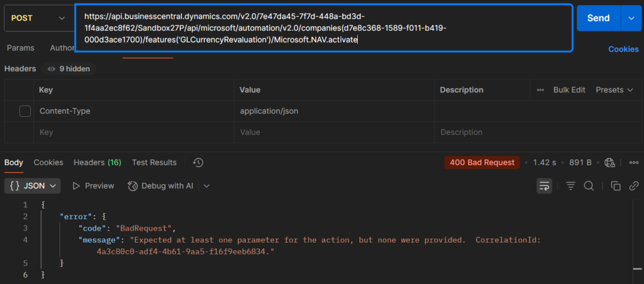Enable the Content-Type header checkbox
Screen dimensions: 644x284
tap(25, 111)
